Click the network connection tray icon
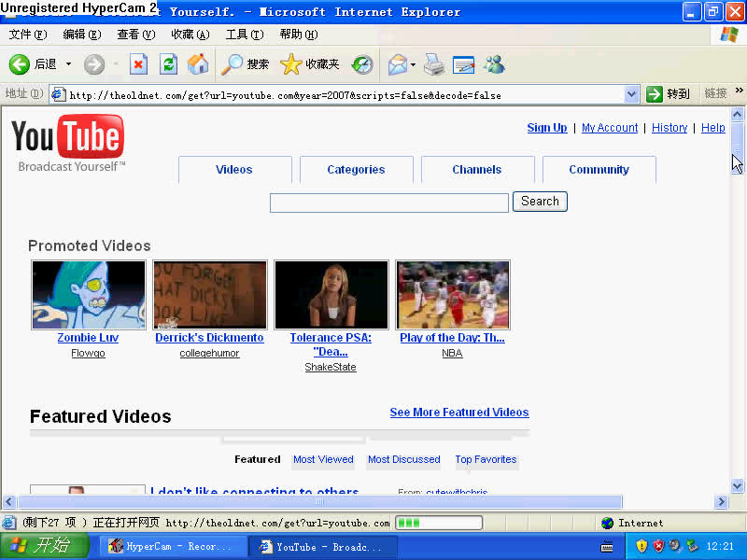 tap(692, 546)
